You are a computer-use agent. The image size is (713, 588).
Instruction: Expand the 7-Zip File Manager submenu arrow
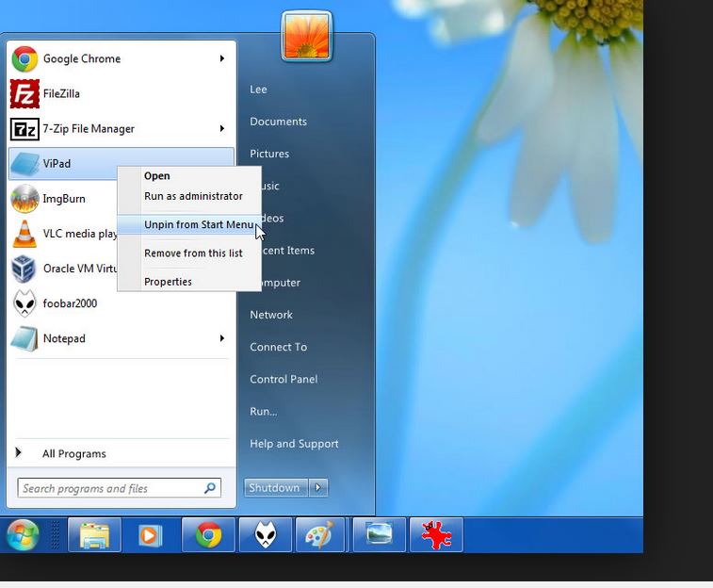coord(222,128)
